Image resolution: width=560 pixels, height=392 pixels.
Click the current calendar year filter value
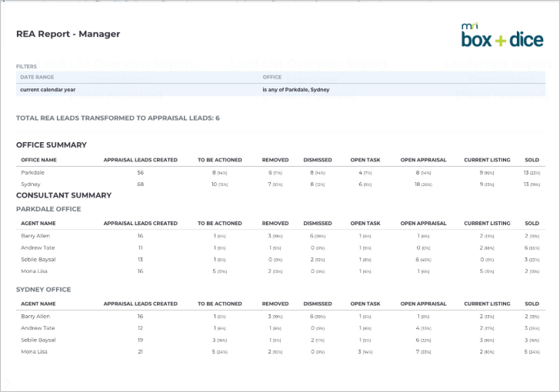click(x=48, y=90)
